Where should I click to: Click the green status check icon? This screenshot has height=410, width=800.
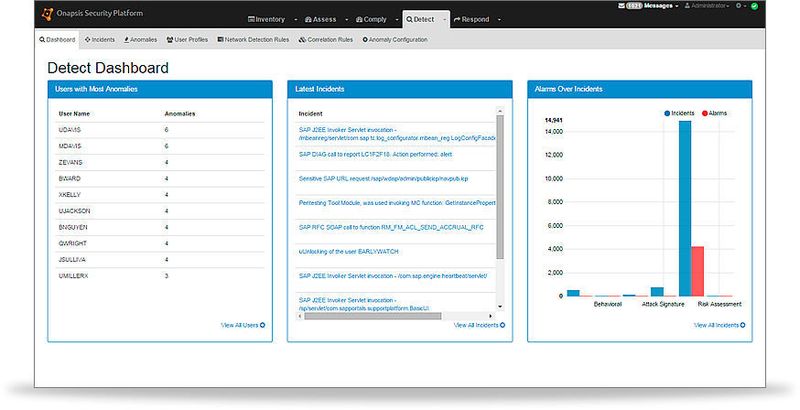754,6
